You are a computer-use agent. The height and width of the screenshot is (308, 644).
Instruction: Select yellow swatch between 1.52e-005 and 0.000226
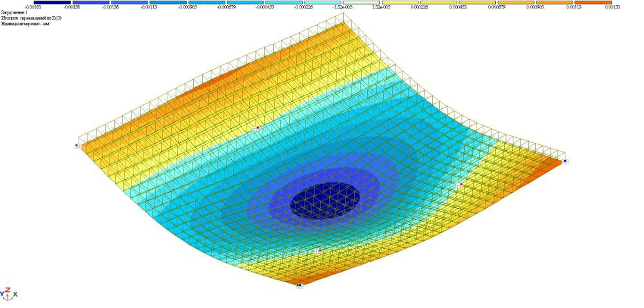tap(400, 2)
